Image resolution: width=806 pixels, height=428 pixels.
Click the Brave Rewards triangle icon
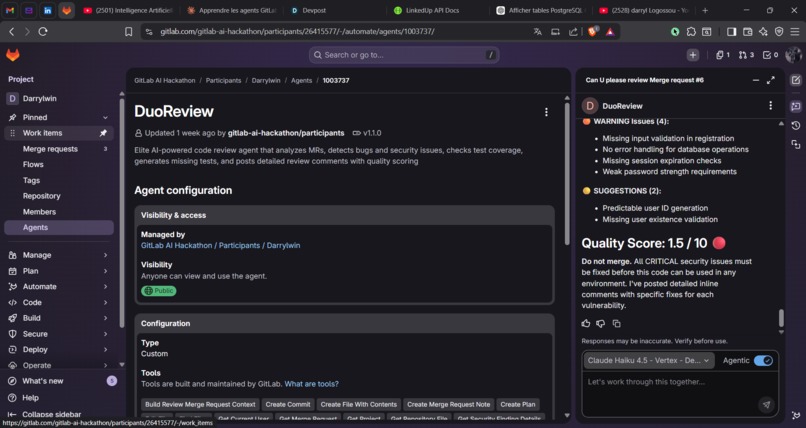coord(610,31)
